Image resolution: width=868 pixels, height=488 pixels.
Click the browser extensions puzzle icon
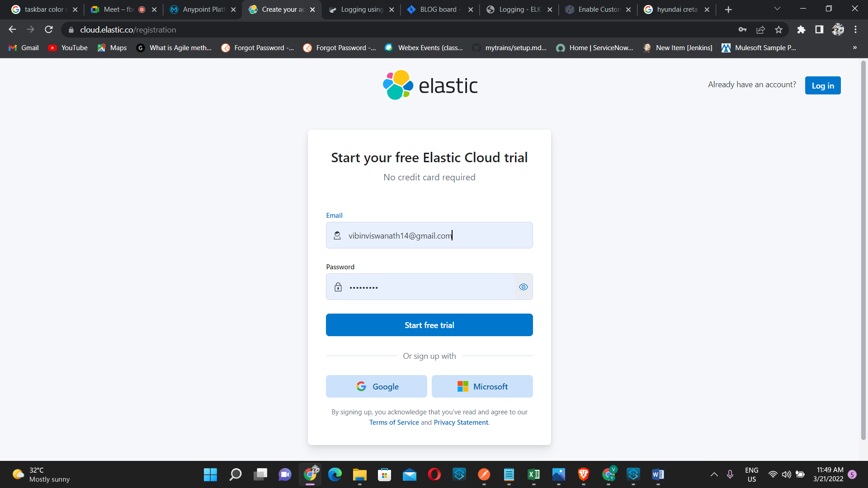coord(802,30)
